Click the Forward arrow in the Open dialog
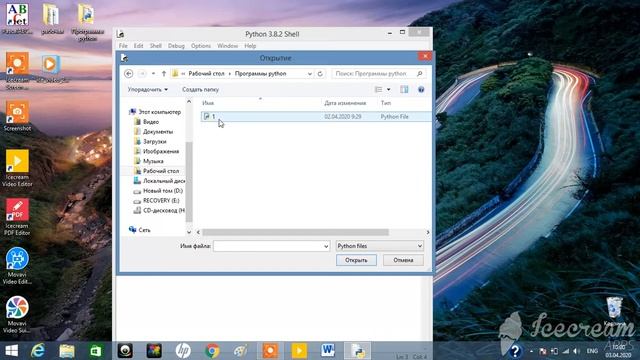Image resolution: width=640 pixels, height=360 pixels. point(142,73)
